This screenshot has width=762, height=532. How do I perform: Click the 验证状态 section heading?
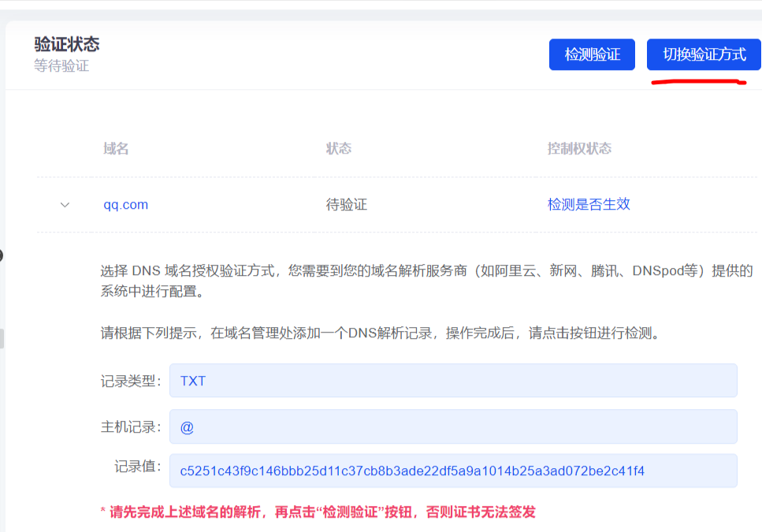pos(67,44)
